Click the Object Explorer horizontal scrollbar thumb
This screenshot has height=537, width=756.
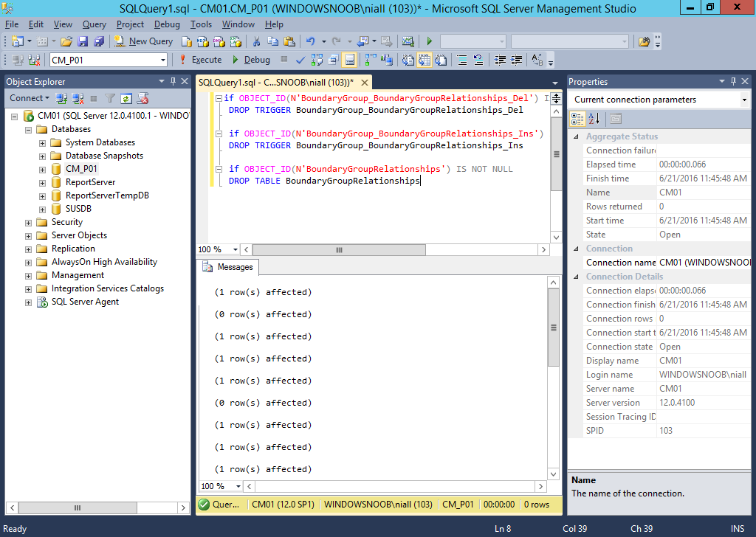click(77, 507)
